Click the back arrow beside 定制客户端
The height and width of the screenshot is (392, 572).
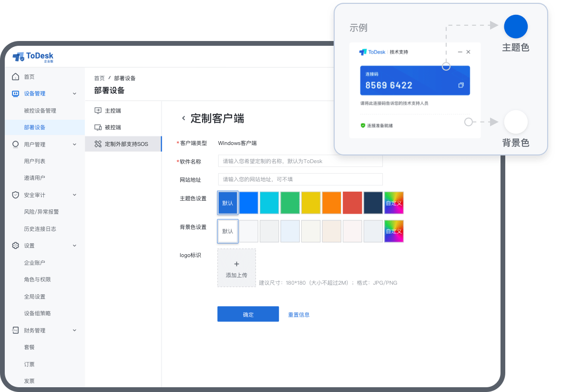[183, 118]
